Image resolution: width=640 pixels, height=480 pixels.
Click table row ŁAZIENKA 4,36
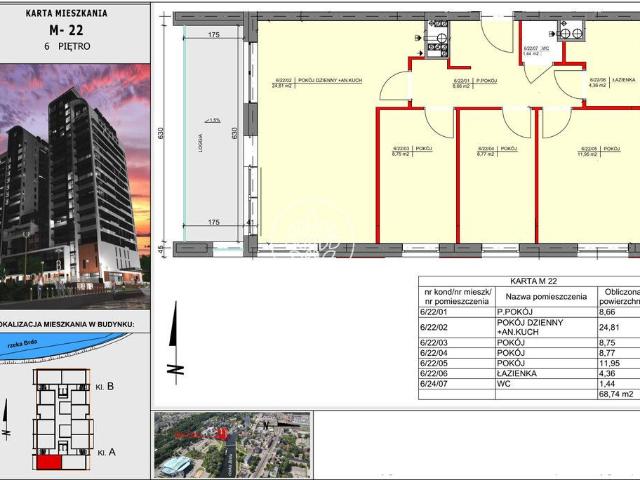(529, 373)
